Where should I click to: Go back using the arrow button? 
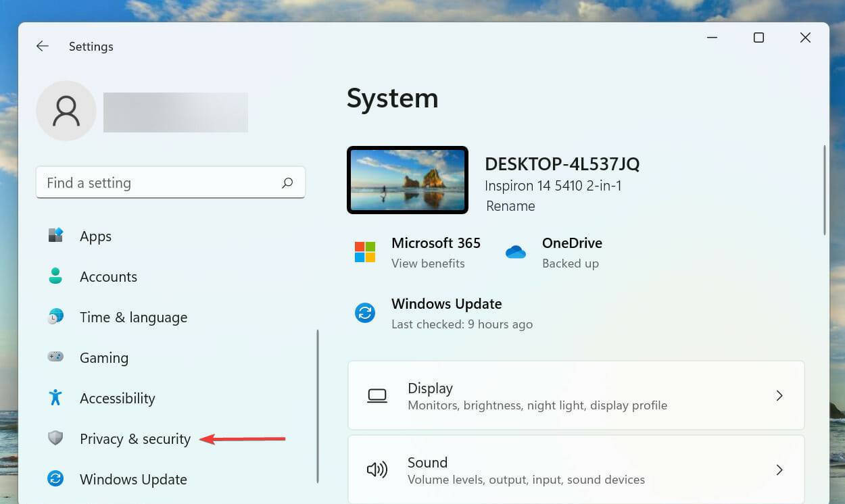coord(42,46)
